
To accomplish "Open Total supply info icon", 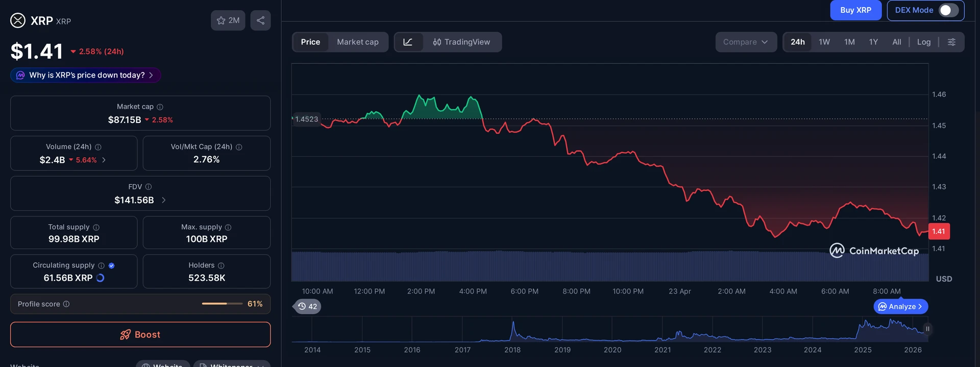I will click(x=96, y=227).
